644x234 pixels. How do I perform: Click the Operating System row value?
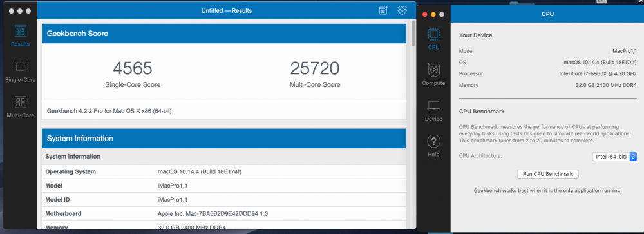tap(199, 171)
